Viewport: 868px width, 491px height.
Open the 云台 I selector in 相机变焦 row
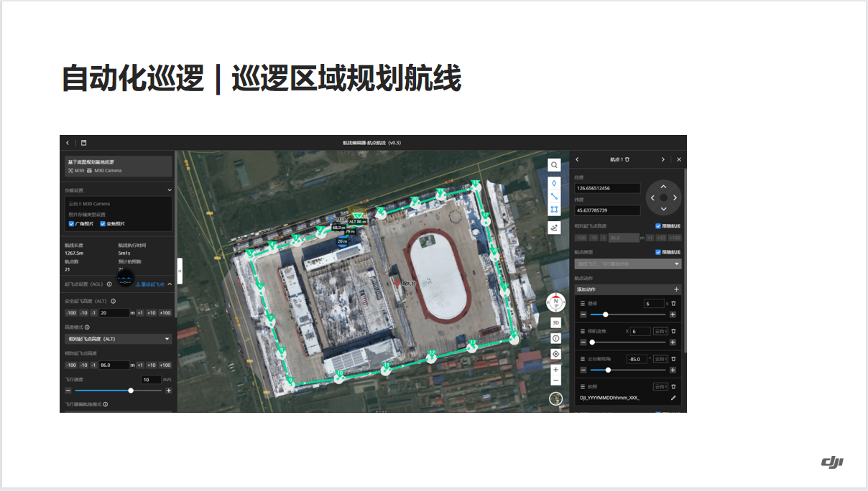click(660, 331)
